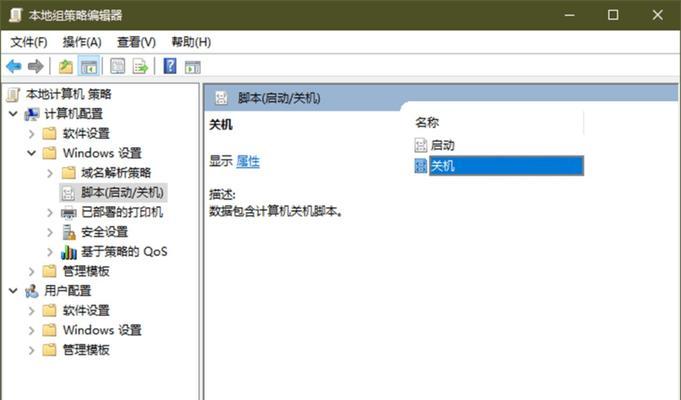Open the 帮助(H) menu
The width and height of the screenshot is (681, 400).
click(x=191, y=42)
